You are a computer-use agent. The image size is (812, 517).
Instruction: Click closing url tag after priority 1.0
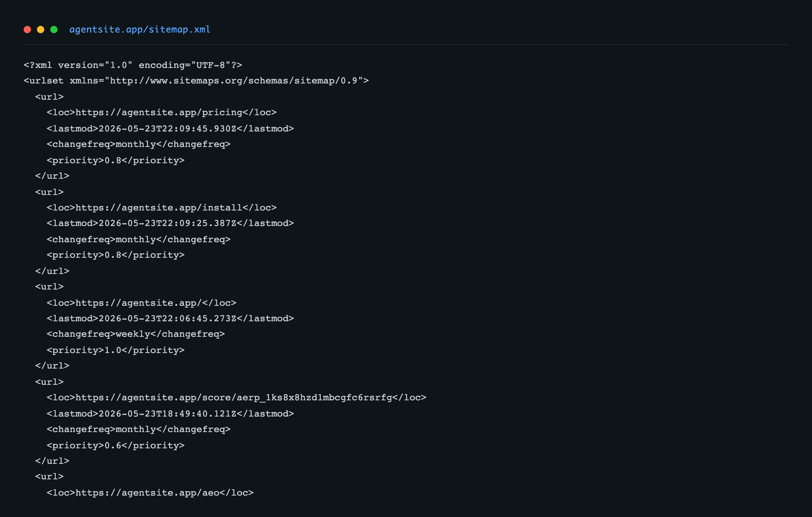(x=52, y=366)
